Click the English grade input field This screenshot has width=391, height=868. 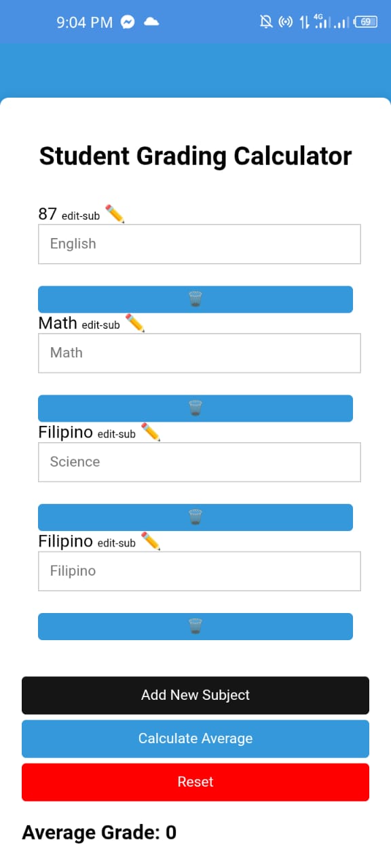click(199, 243)
